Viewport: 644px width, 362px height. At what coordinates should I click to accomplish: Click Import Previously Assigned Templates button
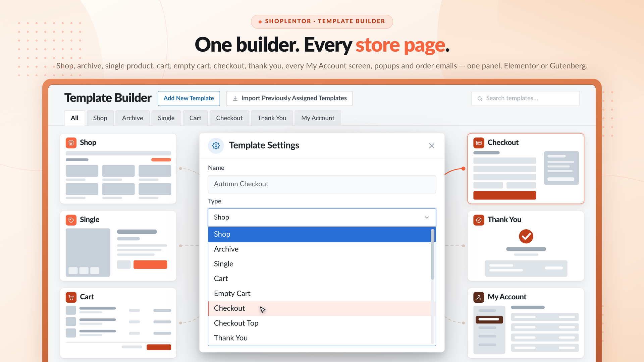[x=289, y=98]
